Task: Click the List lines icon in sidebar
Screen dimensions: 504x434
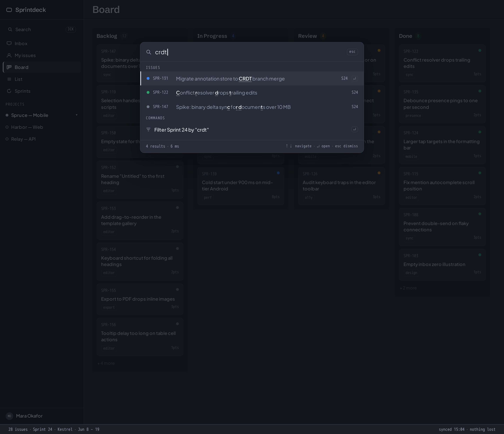Action: (9, 79)
